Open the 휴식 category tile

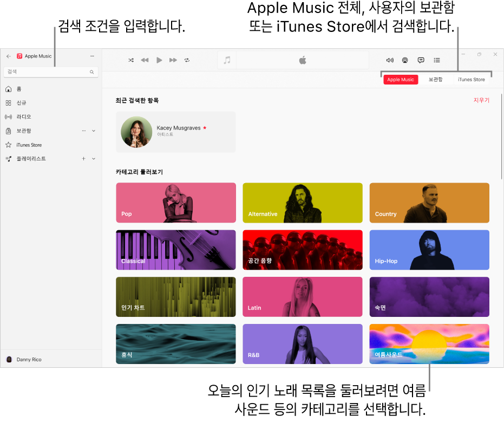click(x=176, y=344)
